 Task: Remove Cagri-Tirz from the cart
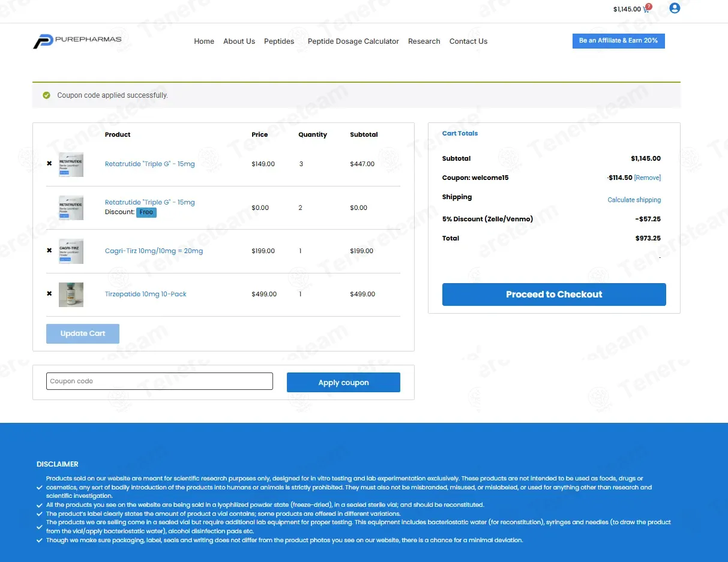[x=49, y=251]
